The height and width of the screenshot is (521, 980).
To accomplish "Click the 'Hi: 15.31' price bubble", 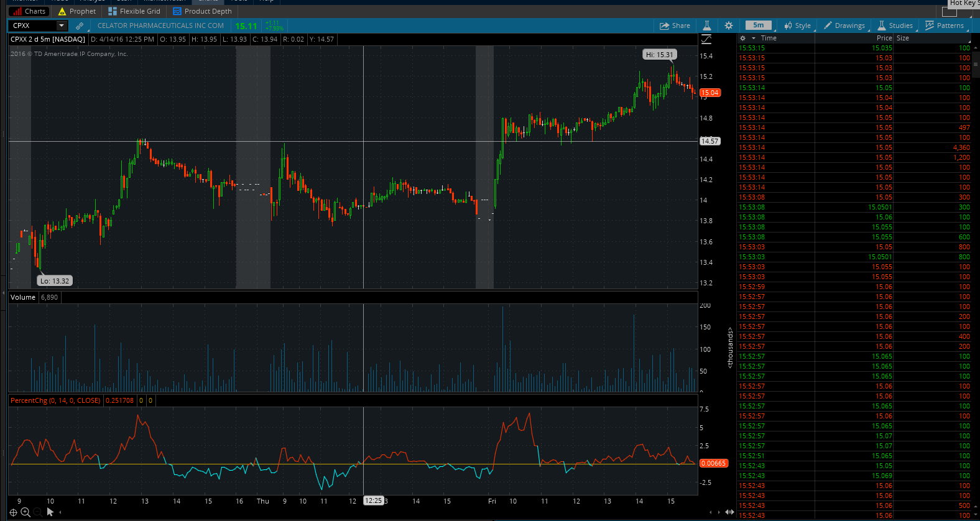I will click(659, 55).
